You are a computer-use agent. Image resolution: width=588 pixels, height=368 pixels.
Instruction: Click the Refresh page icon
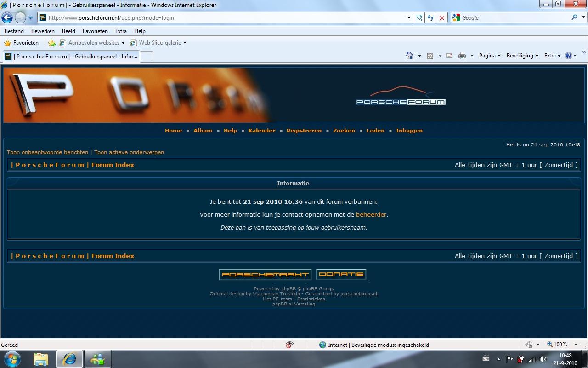430,18
